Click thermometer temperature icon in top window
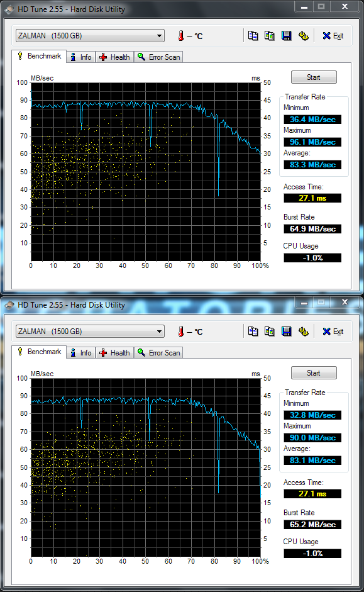The width and height of the screenshot is (364, 592). [180, 36]
